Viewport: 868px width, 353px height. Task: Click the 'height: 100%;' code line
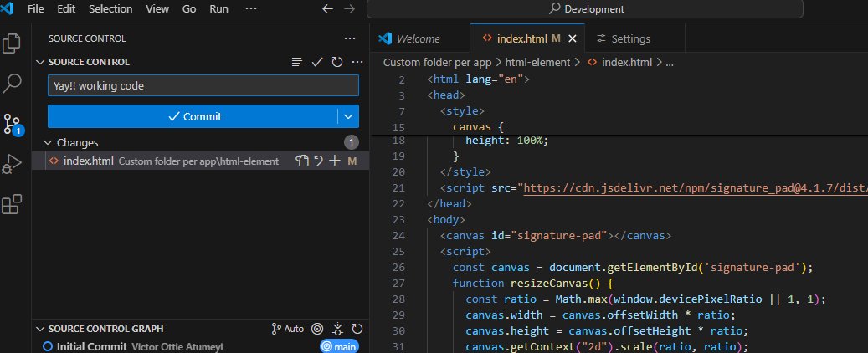tap(507, 141)
